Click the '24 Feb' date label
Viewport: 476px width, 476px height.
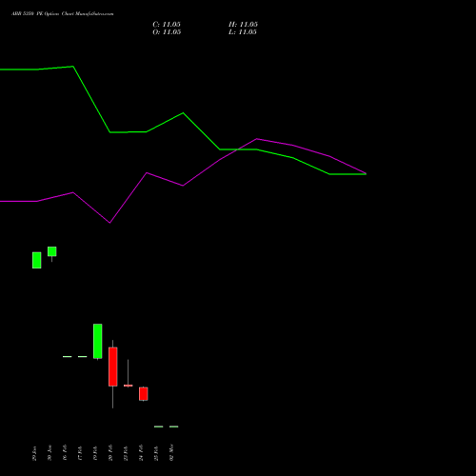(141, 453)
